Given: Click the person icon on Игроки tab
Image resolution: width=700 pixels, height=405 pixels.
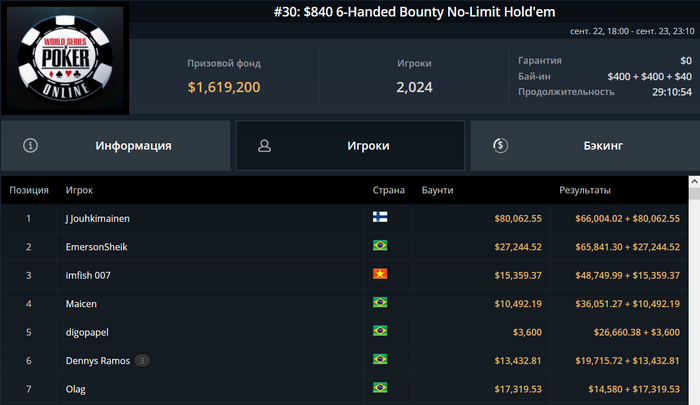Looking at the screenshot, I should (264, 146).
